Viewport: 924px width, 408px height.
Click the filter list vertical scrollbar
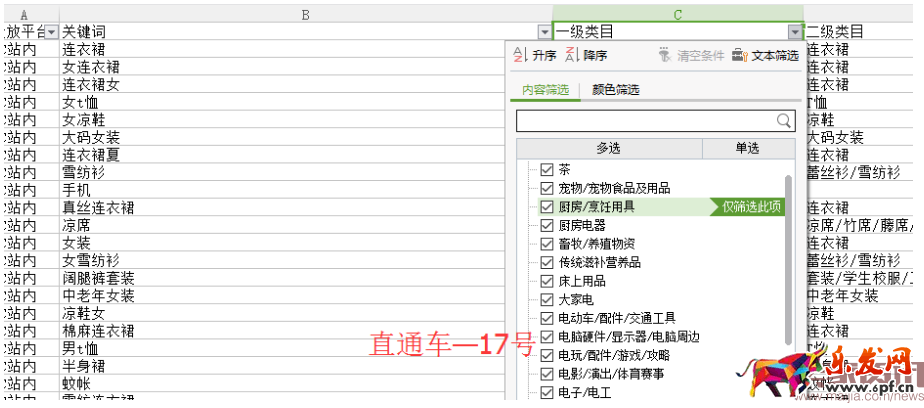click(789, 260)
